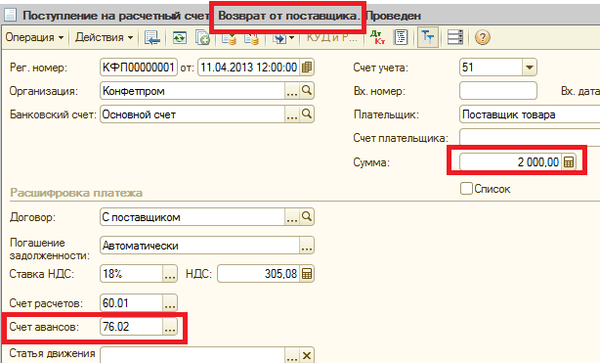Open the calendar picker beside the date
The height and width of the screenshot is (363, 600).
pos(307,68)
